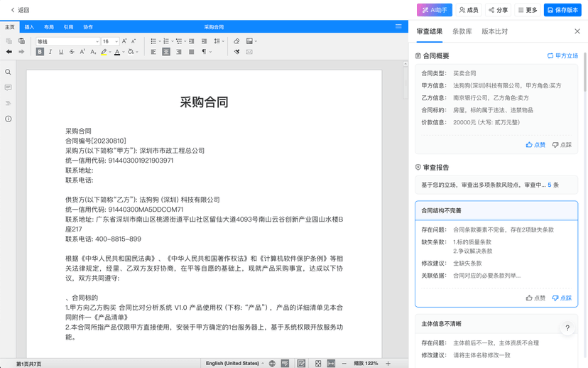Screen dimensions: 588x368
Task: Click the clear formatting eraser icon
Action: (x=236, y=41)
